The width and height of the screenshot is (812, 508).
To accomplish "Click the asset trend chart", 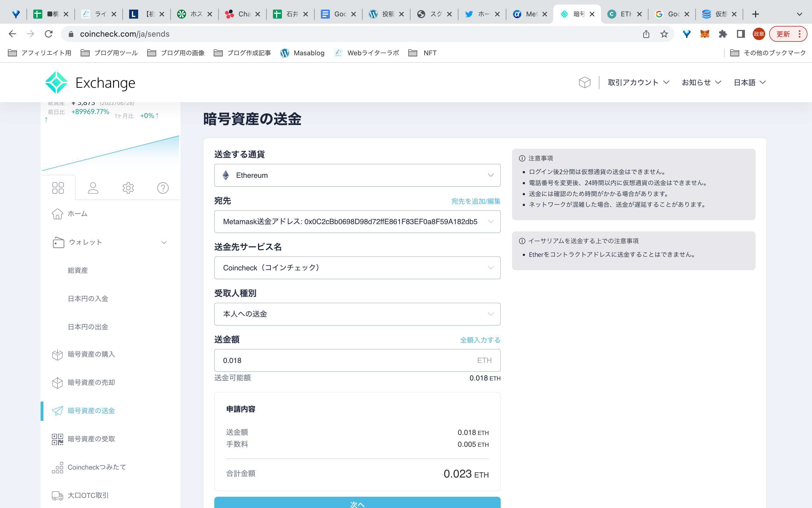I will tap(111, 153).
